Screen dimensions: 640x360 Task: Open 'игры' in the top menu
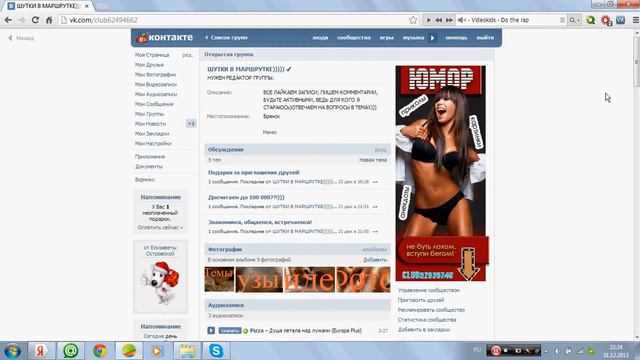tap(387, 38)
